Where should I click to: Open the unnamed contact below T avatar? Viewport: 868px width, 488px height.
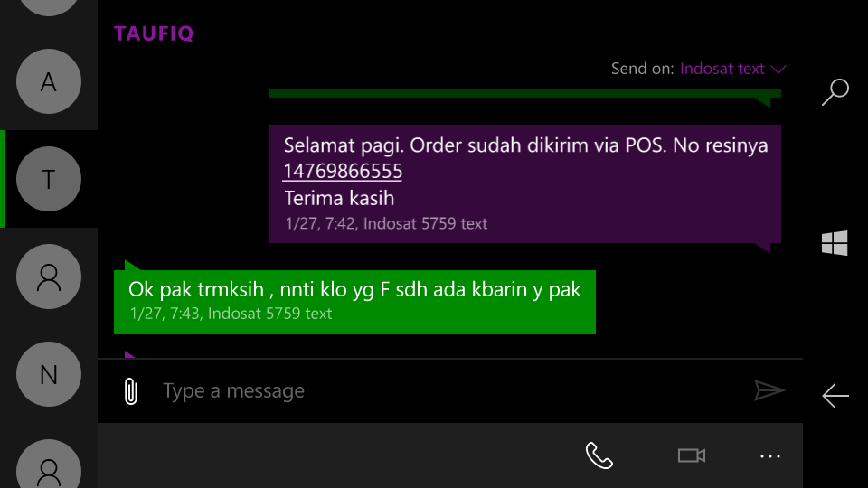click(49, 277)
